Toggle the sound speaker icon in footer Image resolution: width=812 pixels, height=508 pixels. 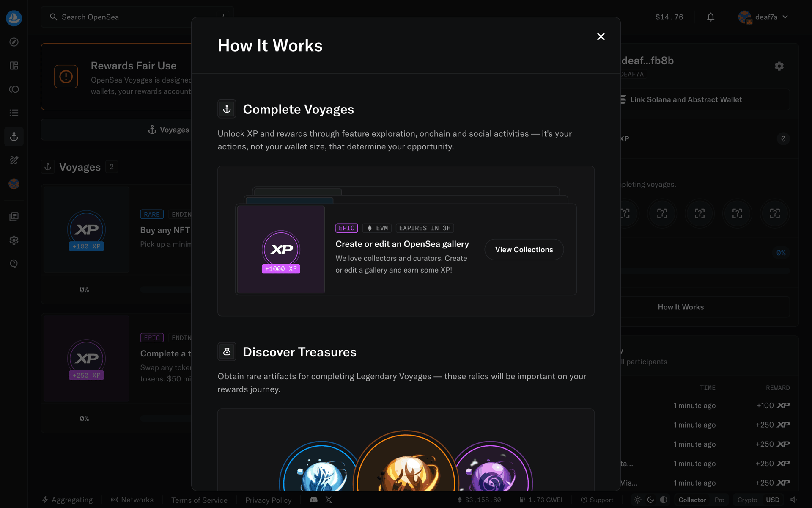click(794, 500)
